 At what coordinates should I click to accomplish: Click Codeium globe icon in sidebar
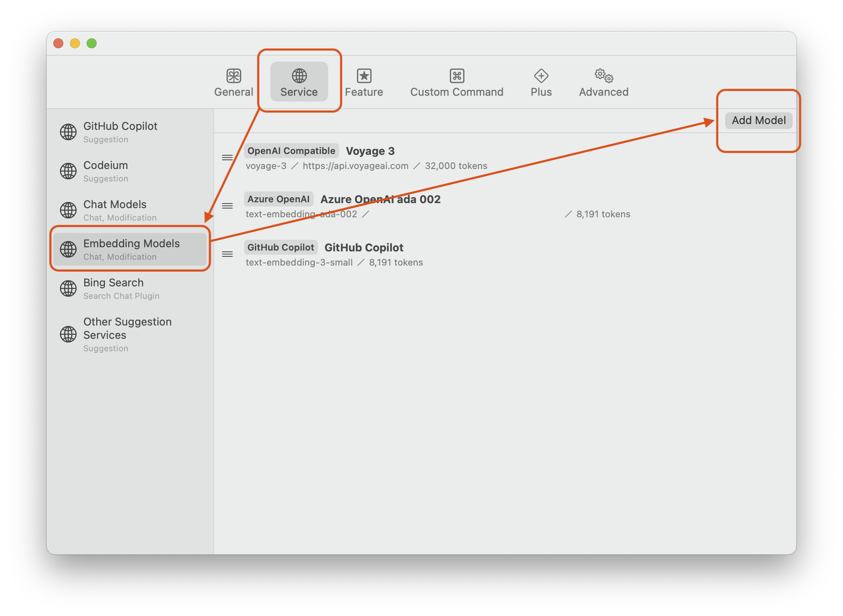(68, 171)
